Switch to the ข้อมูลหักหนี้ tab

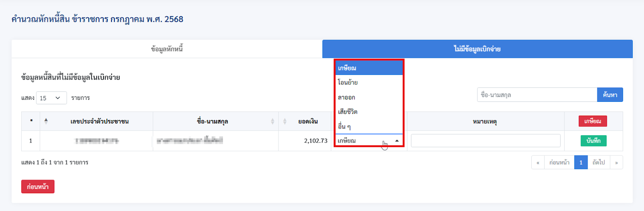167,49
